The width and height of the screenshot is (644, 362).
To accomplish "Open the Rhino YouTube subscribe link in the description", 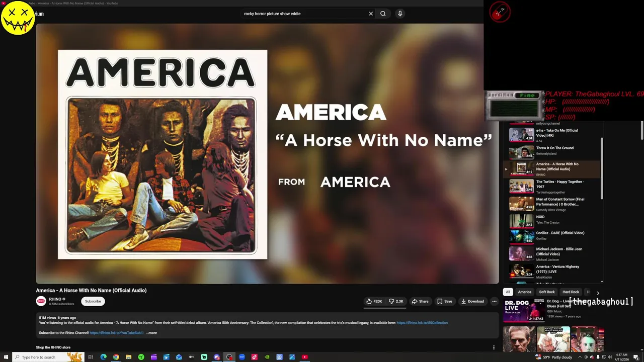I will (x=117, y=333).
